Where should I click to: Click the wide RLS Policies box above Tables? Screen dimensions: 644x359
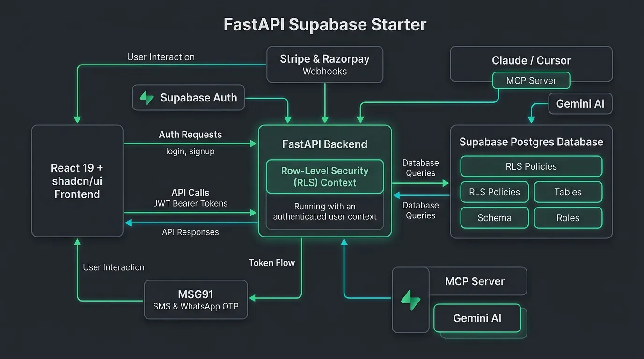click(x=531, y=166)
